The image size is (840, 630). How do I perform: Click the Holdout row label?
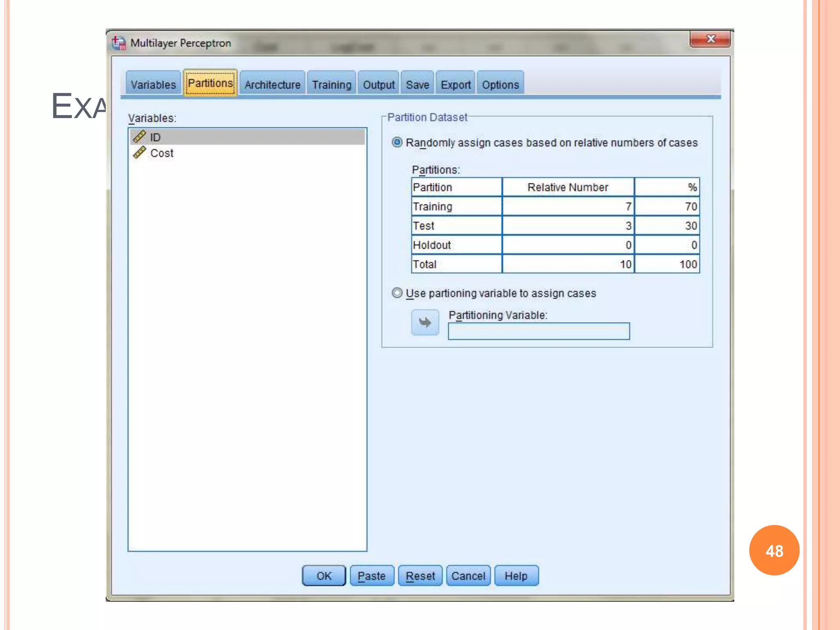(x=457, y=245)
